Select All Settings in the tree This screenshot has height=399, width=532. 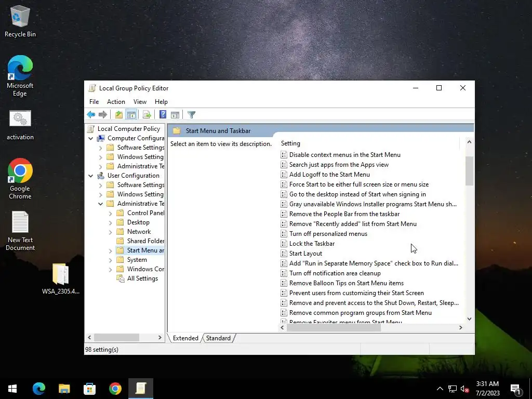142,278
